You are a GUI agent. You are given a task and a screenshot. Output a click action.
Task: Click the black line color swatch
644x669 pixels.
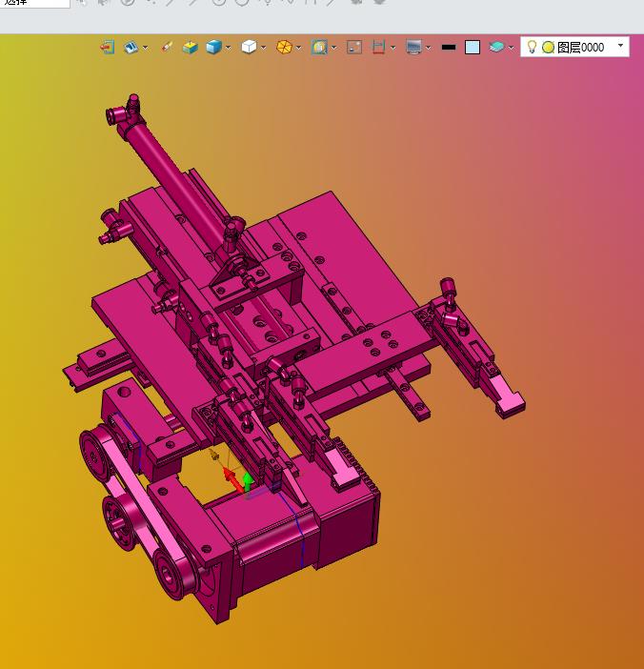coord(449,48)
